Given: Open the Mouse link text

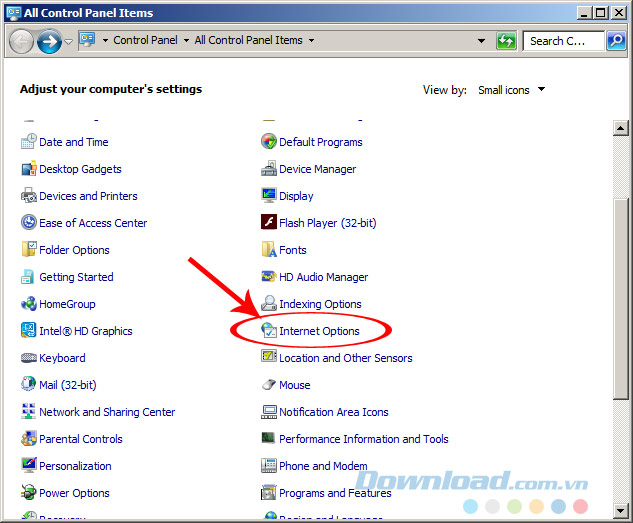Looking at the screenshot, I should (x=295, y=385).
